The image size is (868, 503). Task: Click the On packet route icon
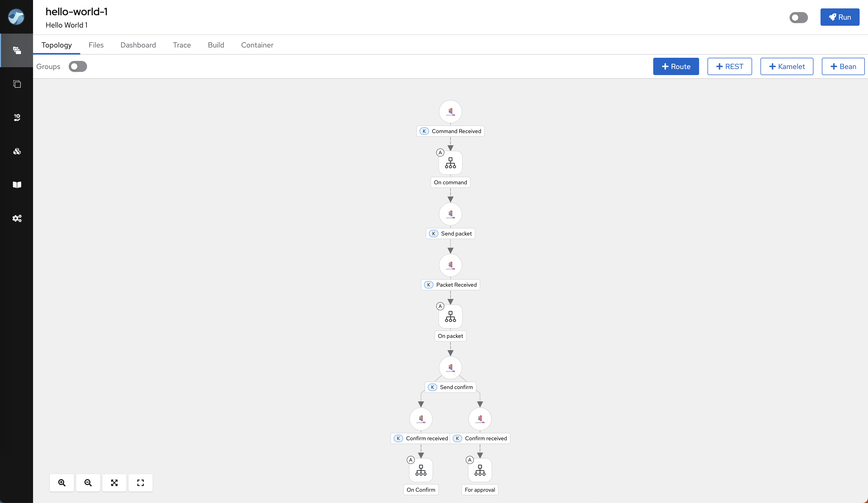click(450, 316)
